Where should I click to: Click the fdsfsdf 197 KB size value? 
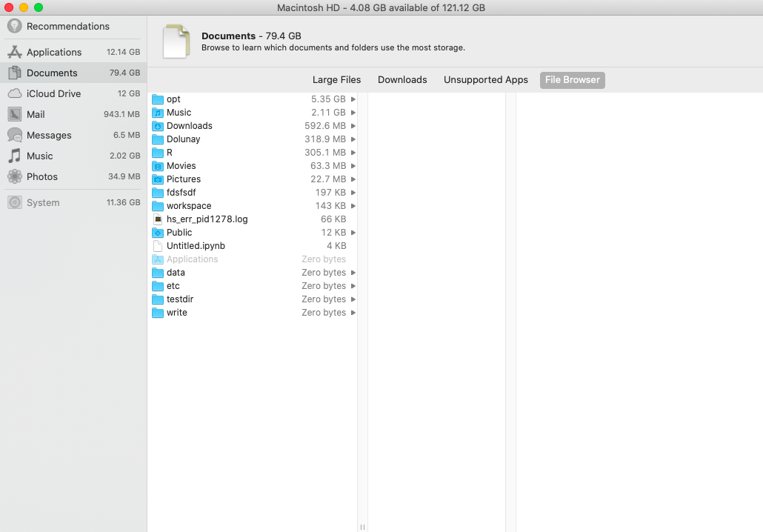point(330,193)
